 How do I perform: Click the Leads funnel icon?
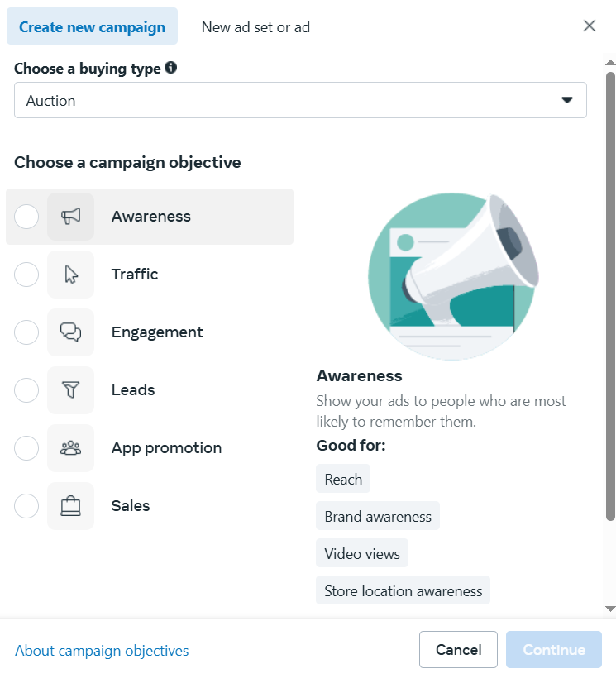(70, 390)
